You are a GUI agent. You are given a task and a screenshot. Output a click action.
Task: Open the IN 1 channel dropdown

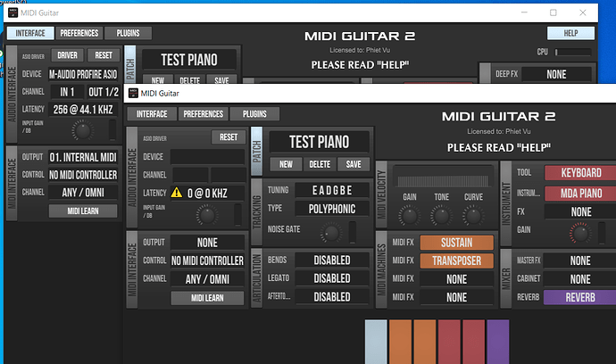point(67,92)
